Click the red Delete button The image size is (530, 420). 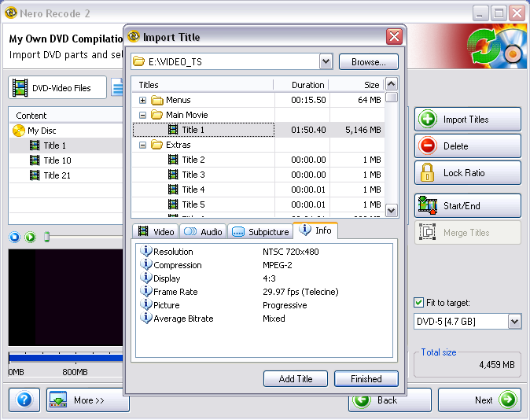(x=467, y=146)
